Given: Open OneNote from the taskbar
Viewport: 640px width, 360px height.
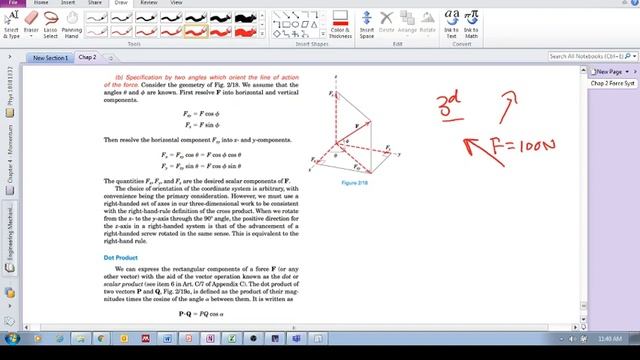Looking at the screenshot, I should coord(210,338).
